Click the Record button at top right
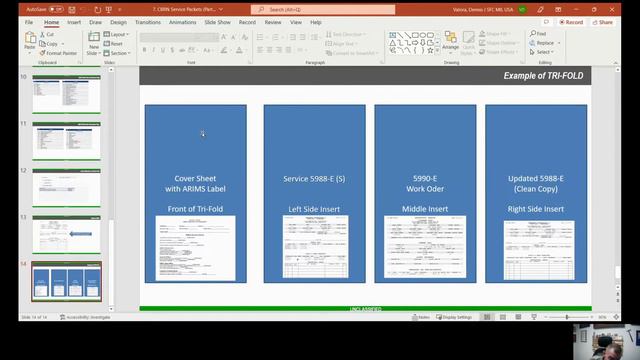 pos(571,22)
